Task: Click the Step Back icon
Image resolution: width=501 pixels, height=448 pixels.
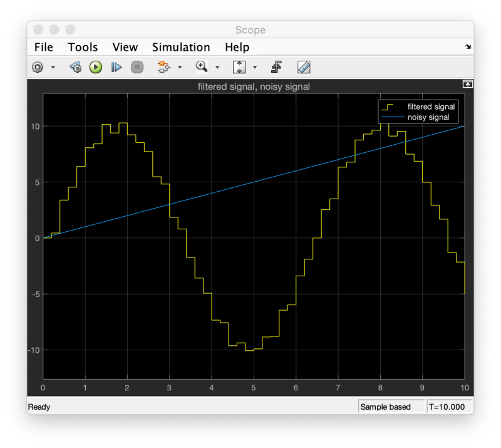Action: point(76,67)
